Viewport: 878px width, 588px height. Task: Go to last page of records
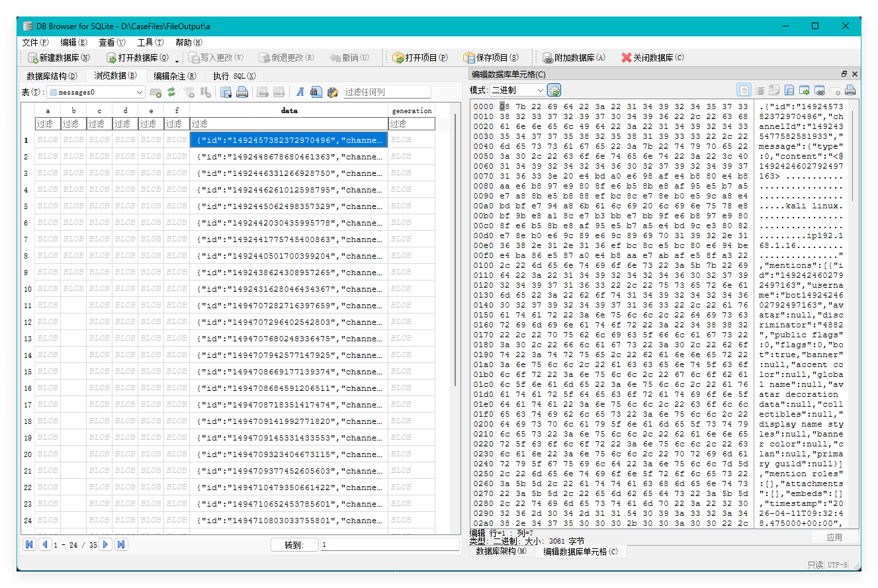click(121, 544)
